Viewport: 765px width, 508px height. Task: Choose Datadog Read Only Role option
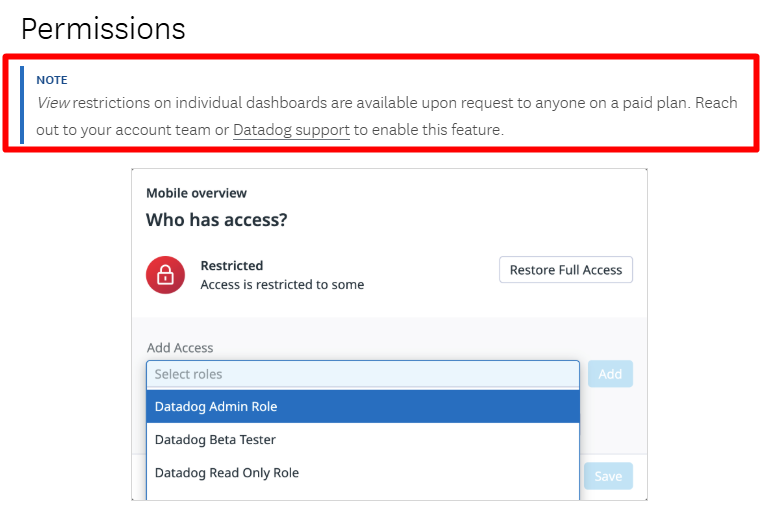[363, 473]
